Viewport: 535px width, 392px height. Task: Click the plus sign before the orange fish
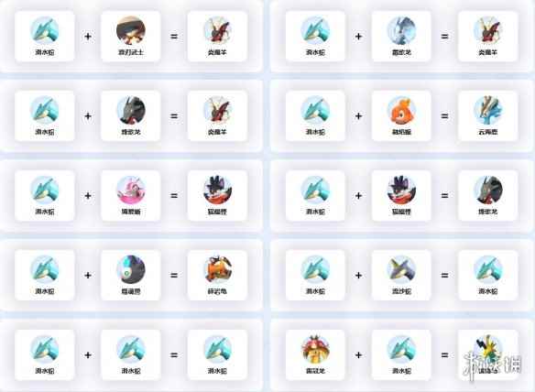click(358, 116)
